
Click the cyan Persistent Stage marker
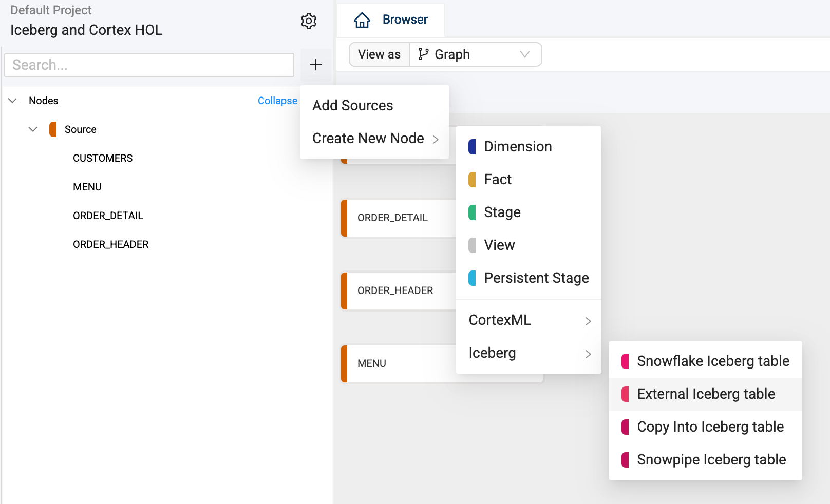[472, 278]
